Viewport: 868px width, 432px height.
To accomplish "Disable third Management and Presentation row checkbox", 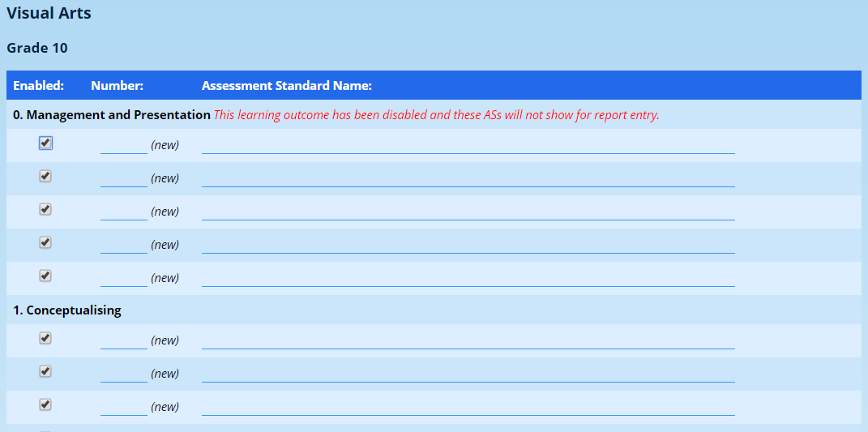I will tap(45, 209).
